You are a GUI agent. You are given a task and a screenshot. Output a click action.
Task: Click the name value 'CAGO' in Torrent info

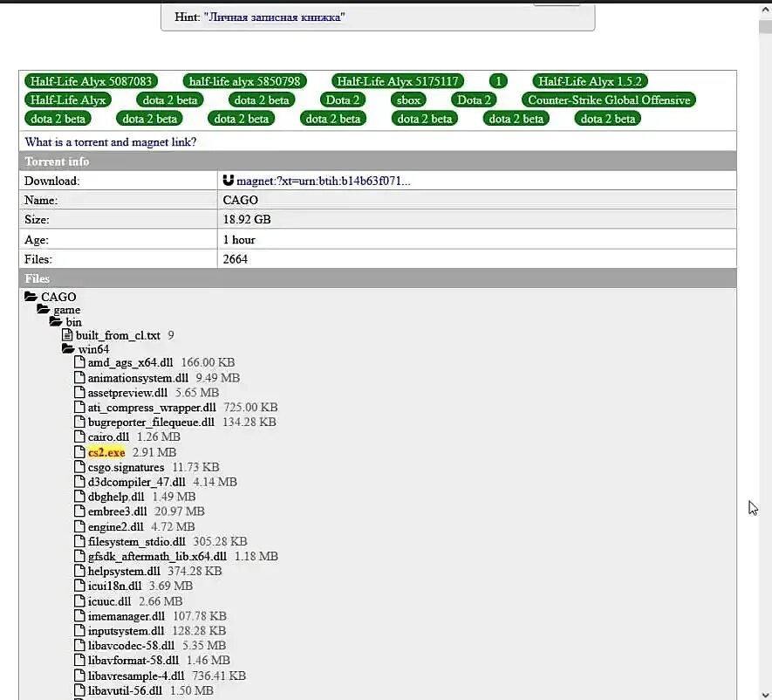[x=240, y=200]
